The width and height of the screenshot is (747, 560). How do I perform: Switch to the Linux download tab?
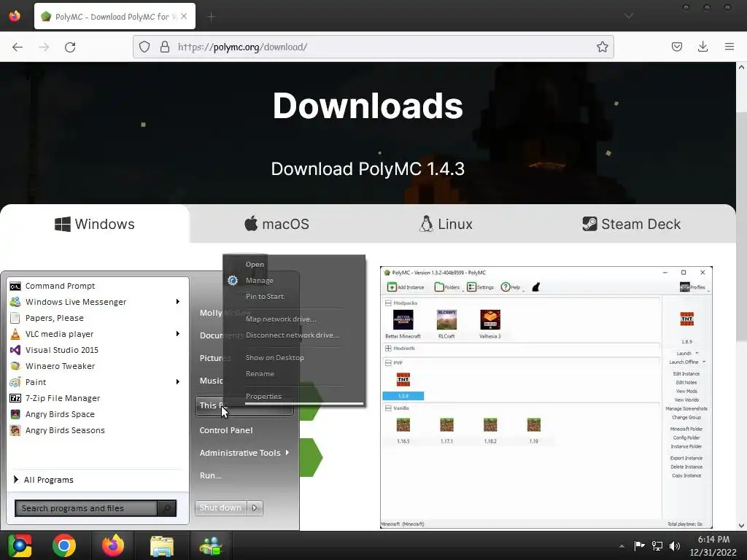[446, 224]
